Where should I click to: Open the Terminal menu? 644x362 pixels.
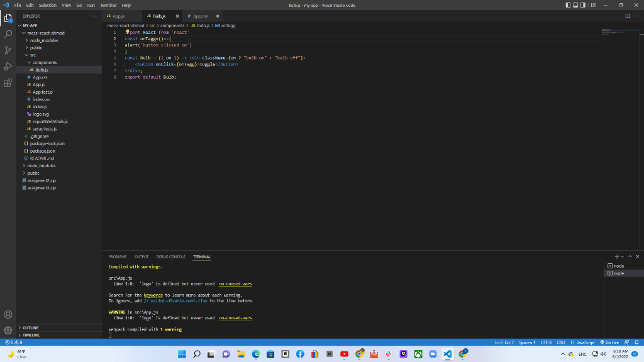[108, 4]
